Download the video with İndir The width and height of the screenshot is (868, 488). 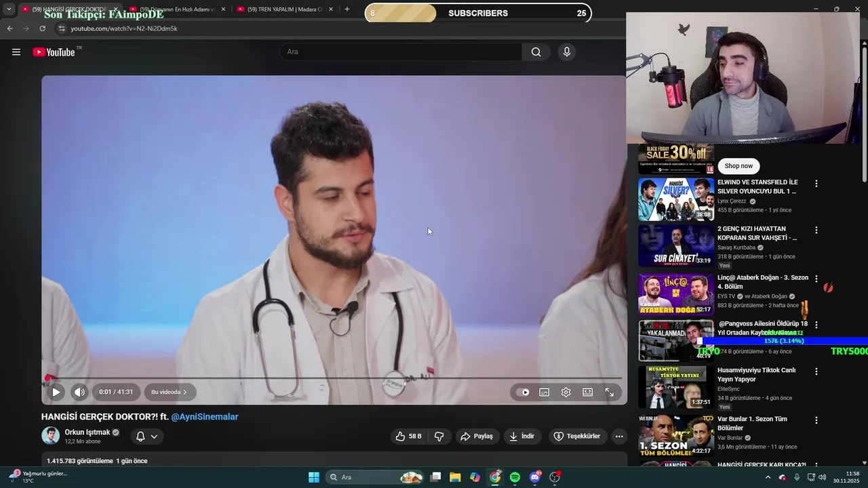[x=522, y=436]
